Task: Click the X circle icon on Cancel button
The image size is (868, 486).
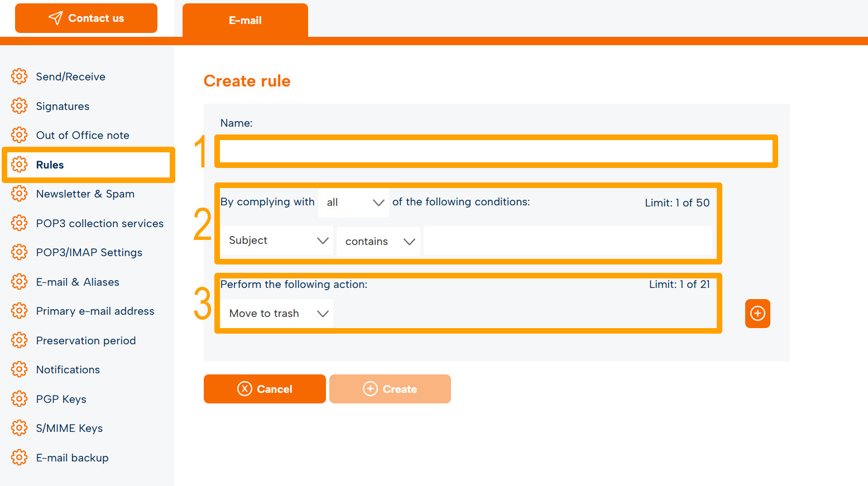Action: click(244, 389)
